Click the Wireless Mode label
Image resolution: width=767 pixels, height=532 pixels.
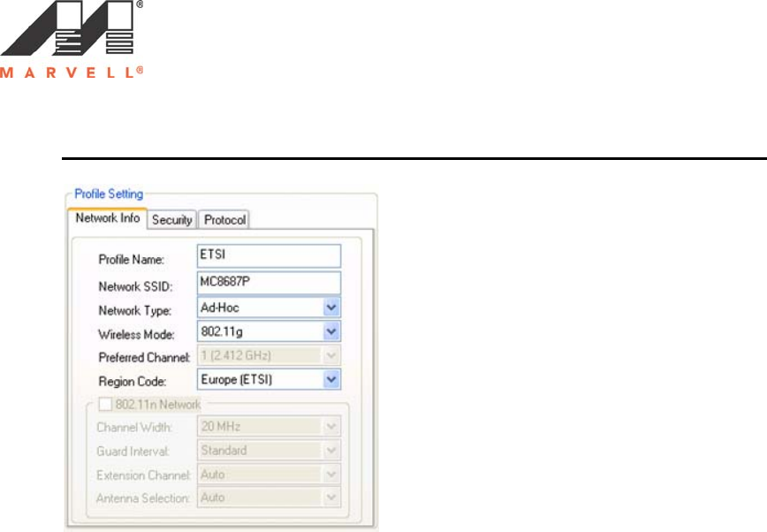point(136,334)
